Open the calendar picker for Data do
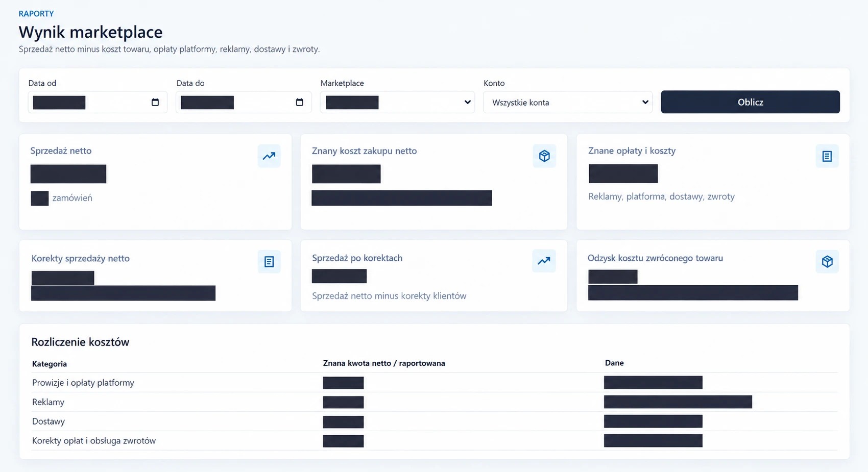Screen dimensions: 868x472 point(300,102)
